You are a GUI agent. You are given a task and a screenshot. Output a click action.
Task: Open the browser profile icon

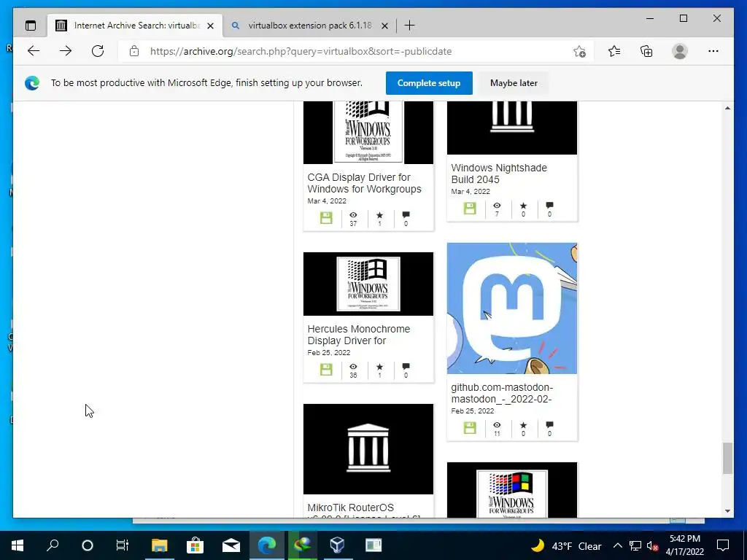pos(680,51)
